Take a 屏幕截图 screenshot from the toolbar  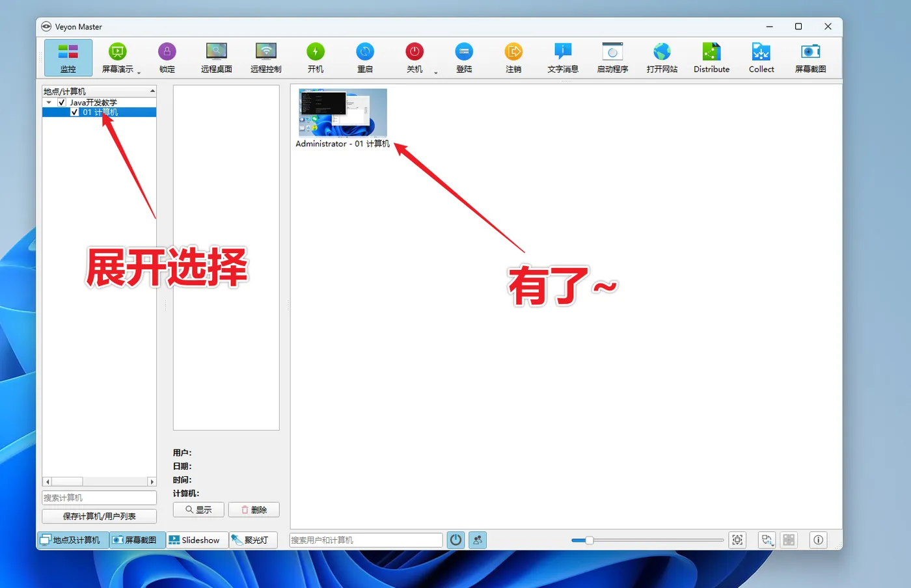(811, 57)
